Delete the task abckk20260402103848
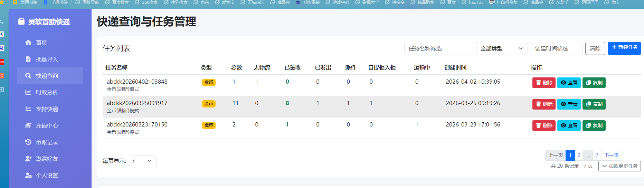The image size is (644, 188). click(544, 83)
